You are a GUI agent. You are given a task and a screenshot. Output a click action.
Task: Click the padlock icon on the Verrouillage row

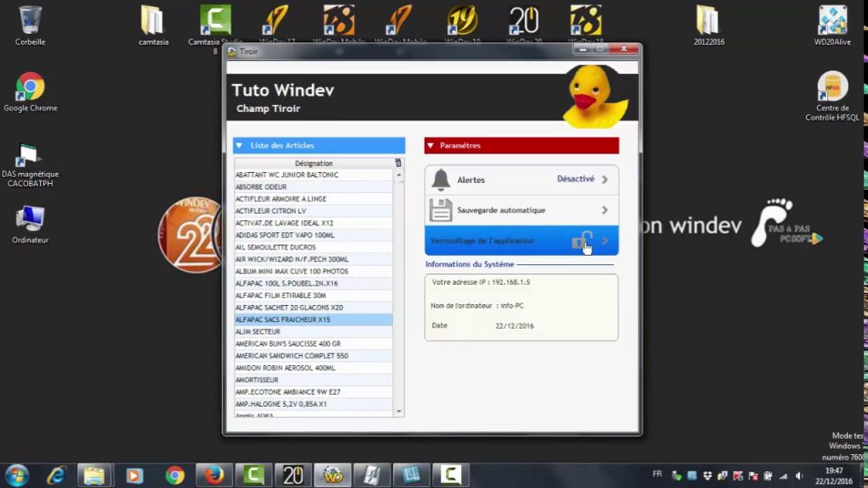pyautogui.click(x=581, y=241)
